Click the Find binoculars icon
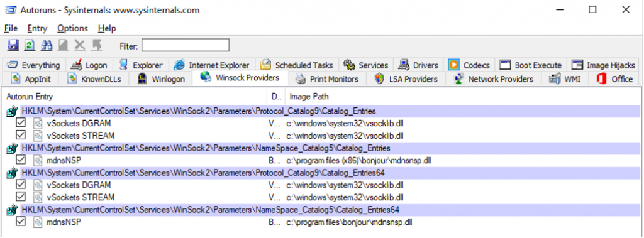The width and height of the screenshot is (644, 238). click(46, 45)
